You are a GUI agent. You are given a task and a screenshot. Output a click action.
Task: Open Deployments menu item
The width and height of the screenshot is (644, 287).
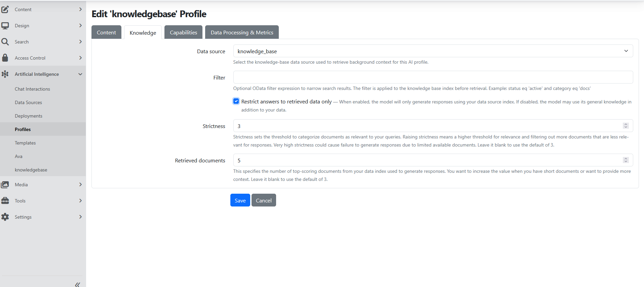pyautogui.click(x=29, y=116)
